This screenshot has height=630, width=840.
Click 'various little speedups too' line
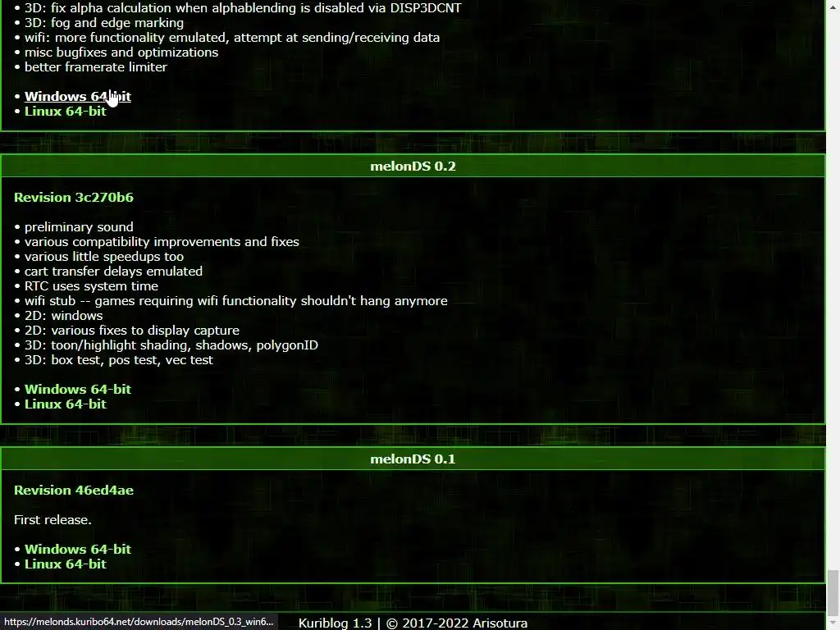pos(104,257)
